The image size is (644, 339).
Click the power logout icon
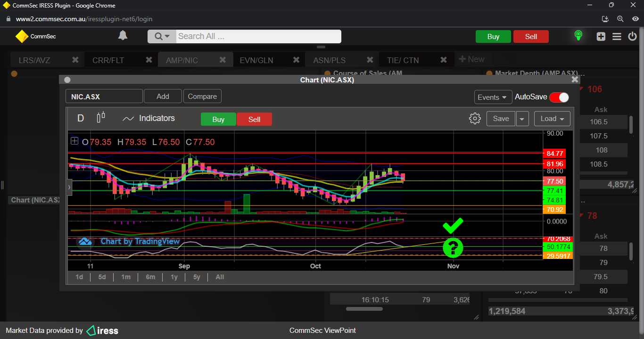click(633, 36)
